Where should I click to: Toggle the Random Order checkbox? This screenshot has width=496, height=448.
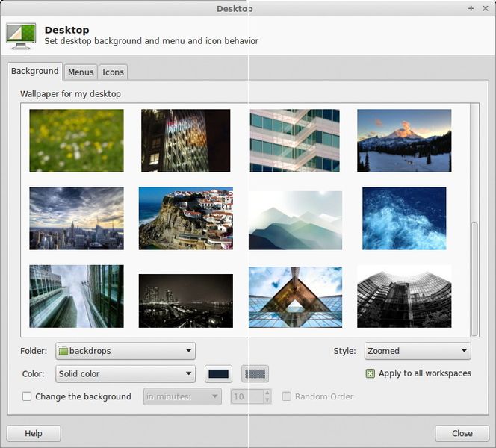point(286,397)
